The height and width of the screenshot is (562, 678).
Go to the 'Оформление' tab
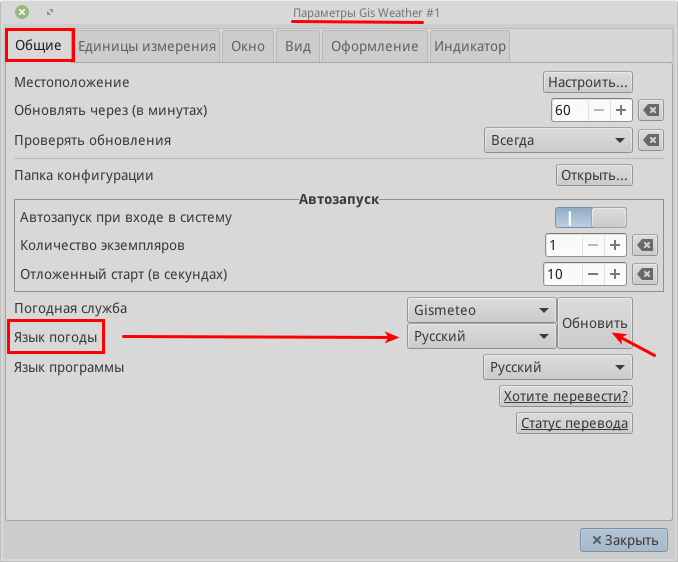(374, 46)
